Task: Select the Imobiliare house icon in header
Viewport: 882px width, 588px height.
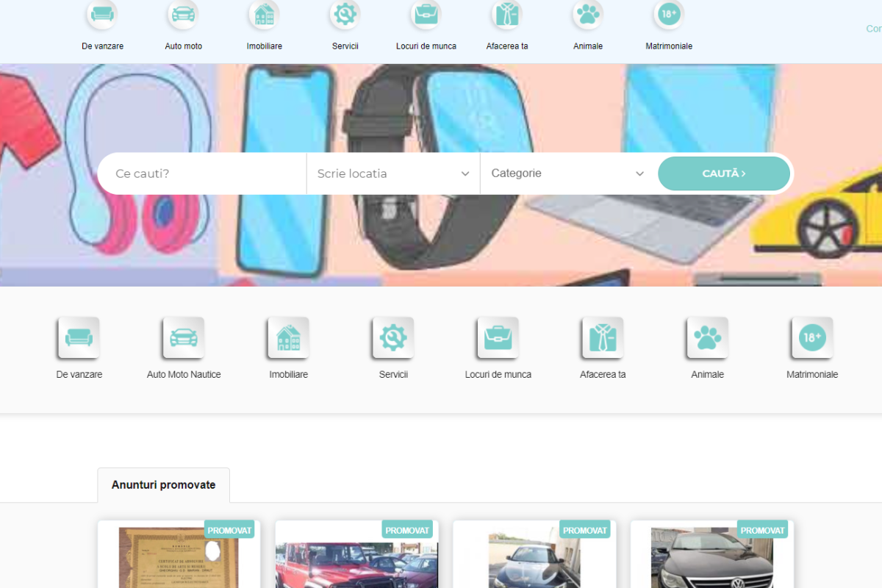Action: 264,14
